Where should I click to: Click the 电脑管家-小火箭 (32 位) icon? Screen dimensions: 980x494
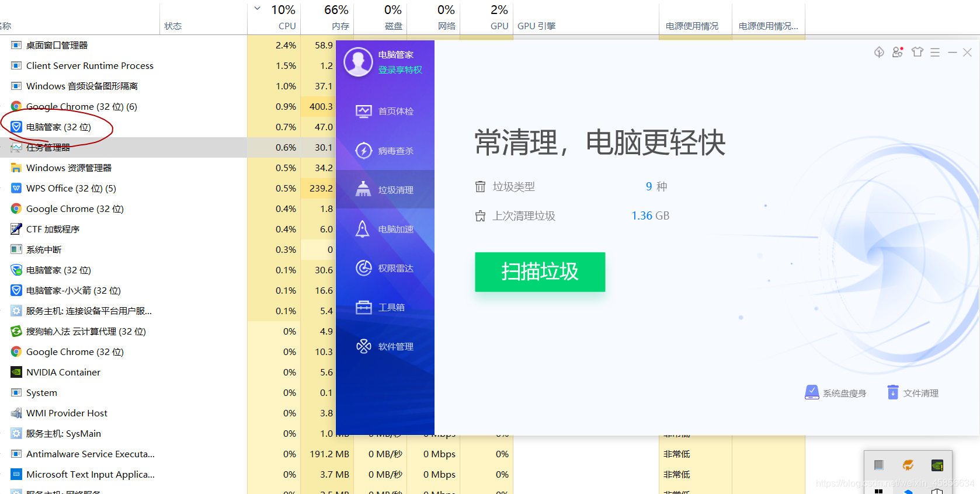16,290
